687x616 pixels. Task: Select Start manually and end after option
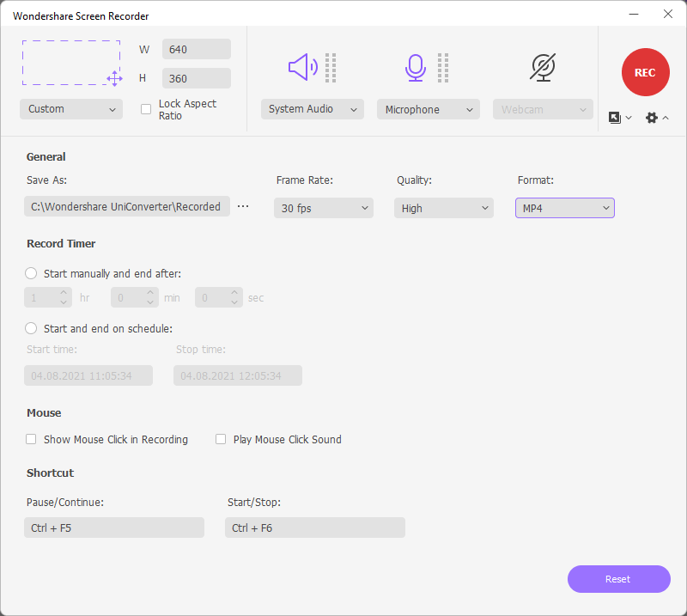click(31, 273)
